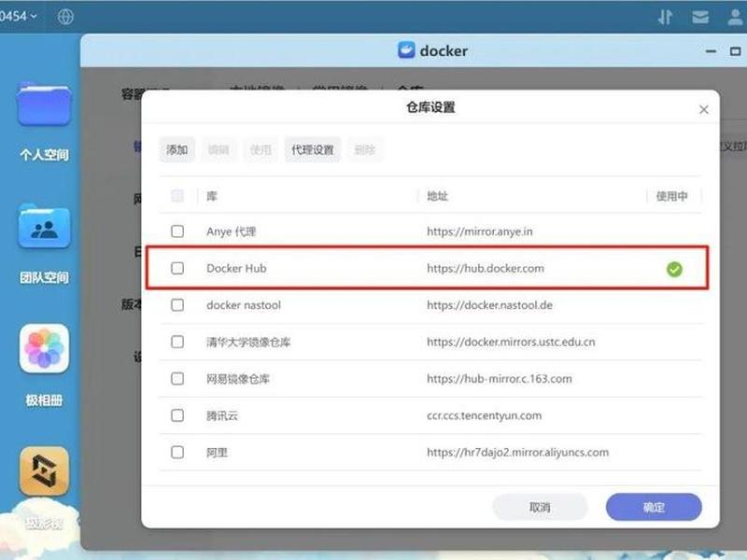Image resolution: width=747 pixels, height=560 pixels.
Task: Click the https://docker.nastool.de address
Action: coord(489,305)
